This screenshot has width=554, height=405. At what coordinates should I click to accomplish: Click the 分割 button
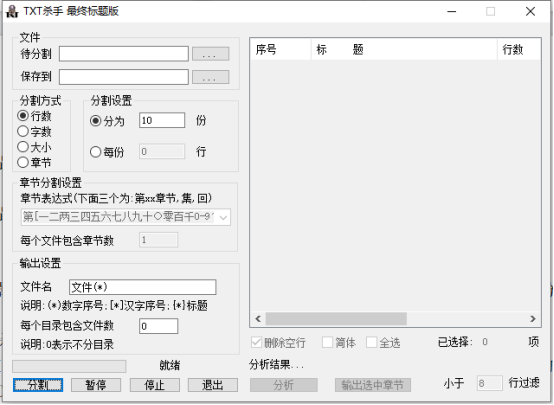pos(38,385)
